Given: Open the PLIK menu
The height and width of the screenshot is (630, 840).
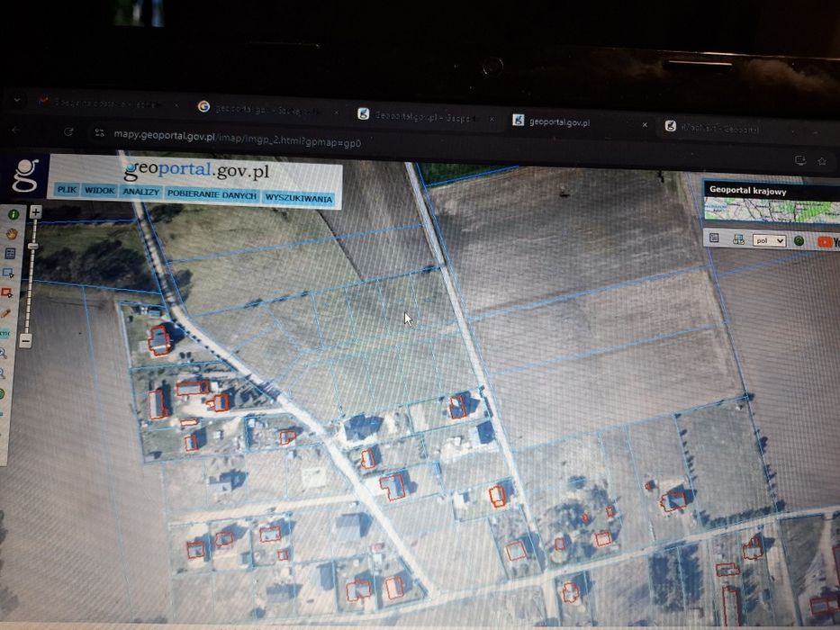Looking at the screenshot, I should (67, 190).
